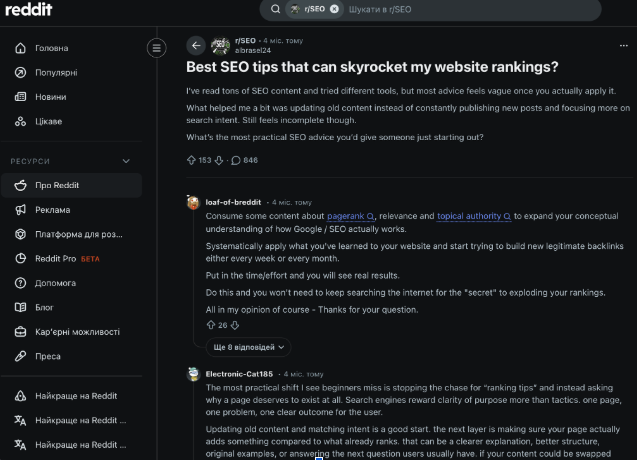
Task: Click the Reddit Pro БЕТА label
Action: 90,259
